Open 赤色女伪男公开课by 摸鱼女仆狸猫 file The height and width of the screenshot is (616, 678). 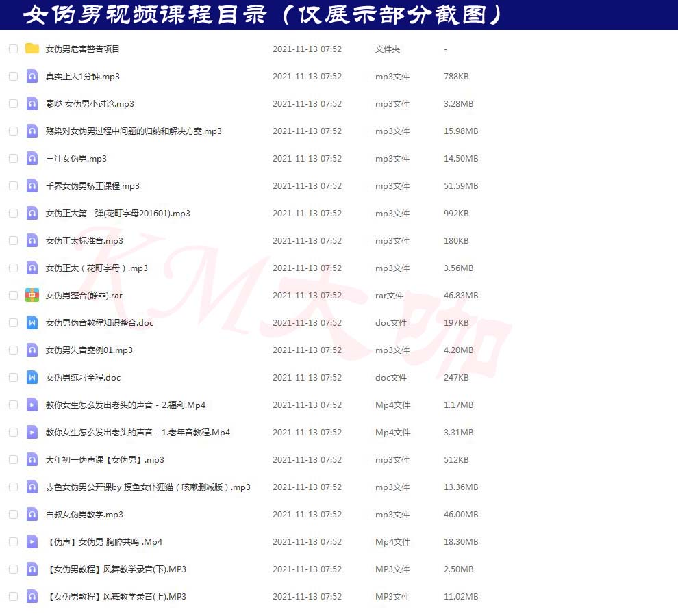click(x=148, y=487)
